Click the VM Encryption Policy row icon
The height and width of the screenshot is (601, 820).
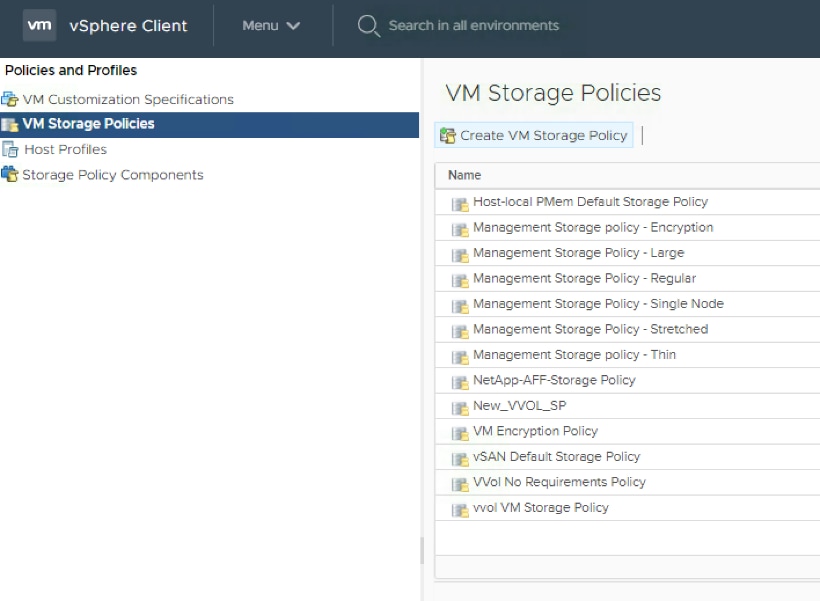point(460,434)
